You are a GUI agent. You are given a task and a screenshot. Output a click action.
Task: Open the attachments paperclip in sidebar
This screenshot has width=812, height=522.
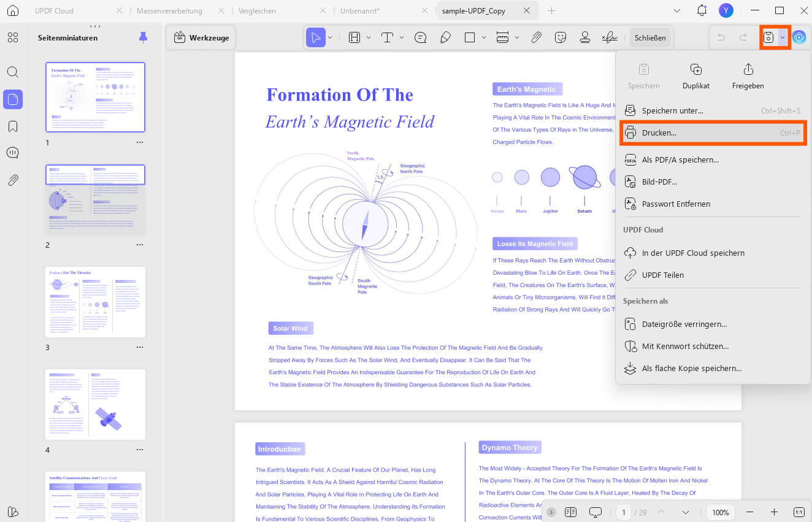coord(13,180)
